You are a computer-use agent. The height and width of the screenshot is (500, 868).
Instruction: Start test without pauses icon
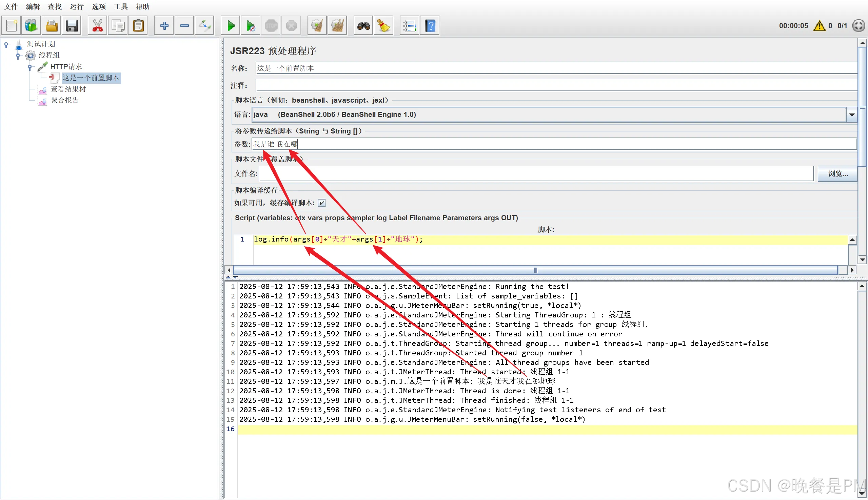pos(251,26)
